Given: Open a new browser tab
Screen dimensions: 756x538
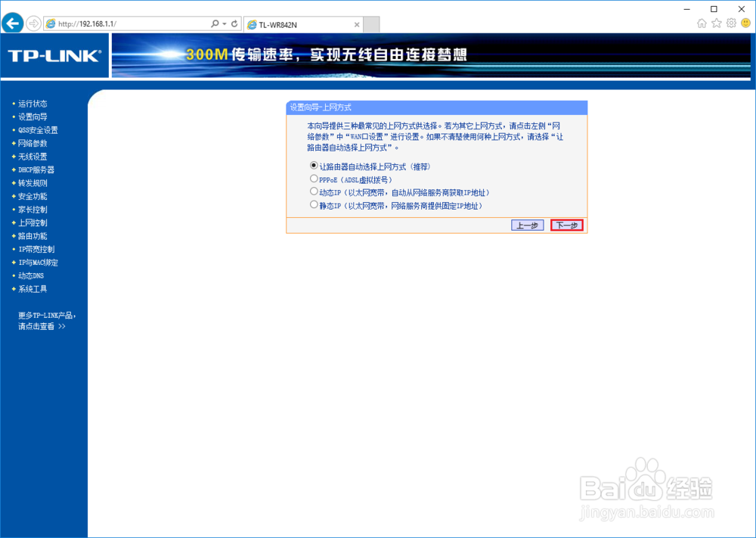Looking at the screenshot, I should [371, 25].
